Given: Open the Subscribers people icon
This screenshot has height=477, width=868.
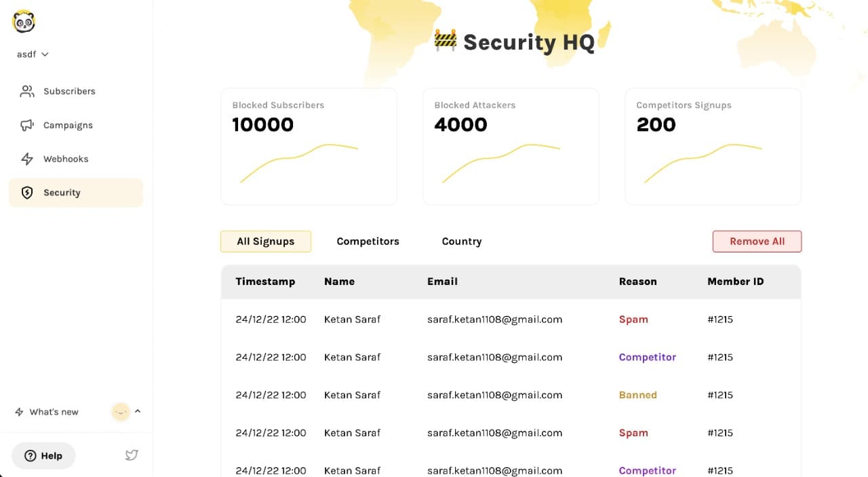Looking at the screenshot, I should (x=27, y=91).
